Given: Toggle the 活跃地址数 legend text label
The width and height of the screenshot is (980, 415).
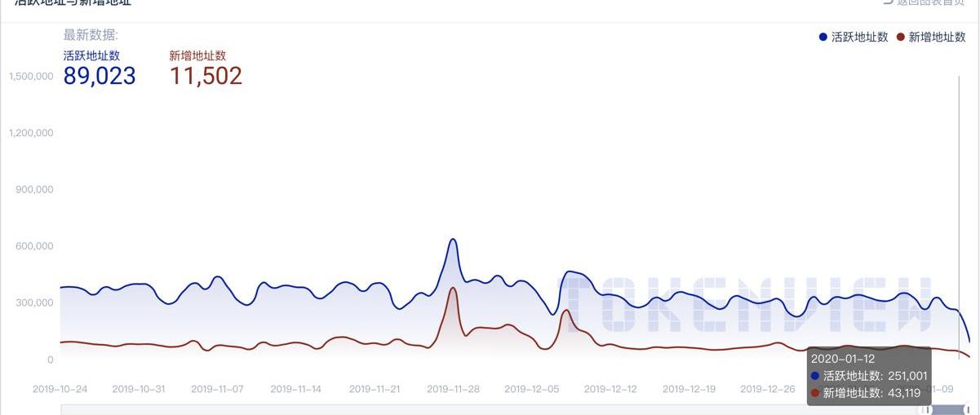Looking at the screenshot, I should click(859, 37).
